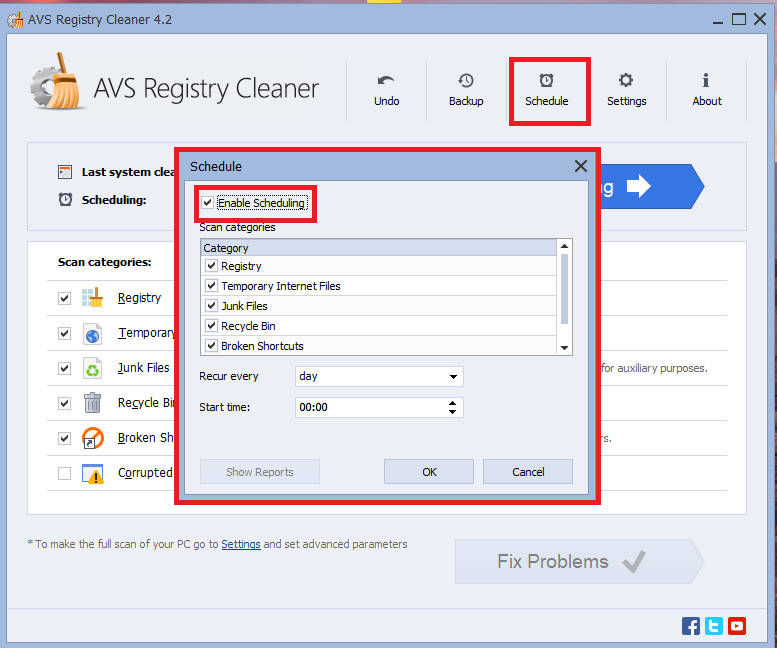Click the alarm clock icon beside Scheduling

(65, 199)
